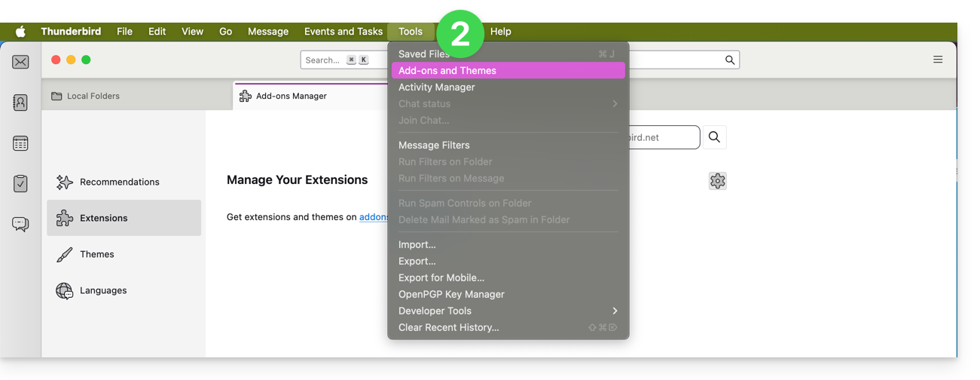
Task: Open the Calendar sidebar icon
Action: point(20,143)
